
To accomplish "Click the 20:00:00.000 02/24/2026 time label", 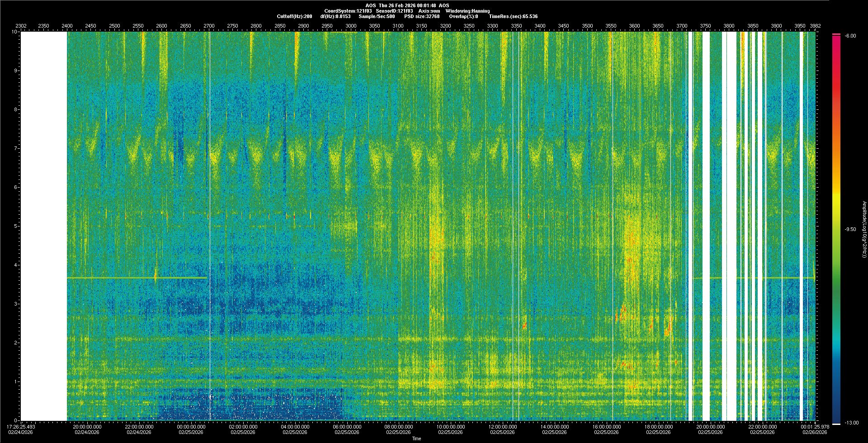I will point(87,429).
